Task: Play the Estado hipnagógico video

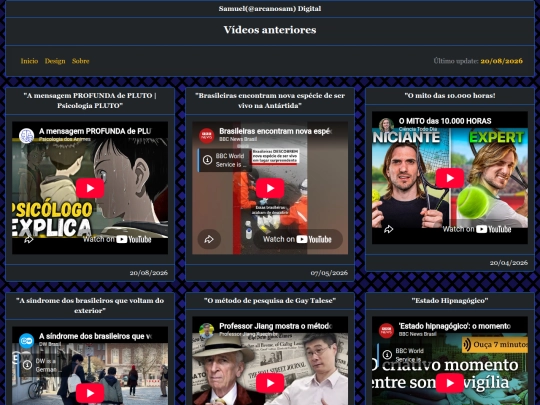Action: [x=450, y=383]
